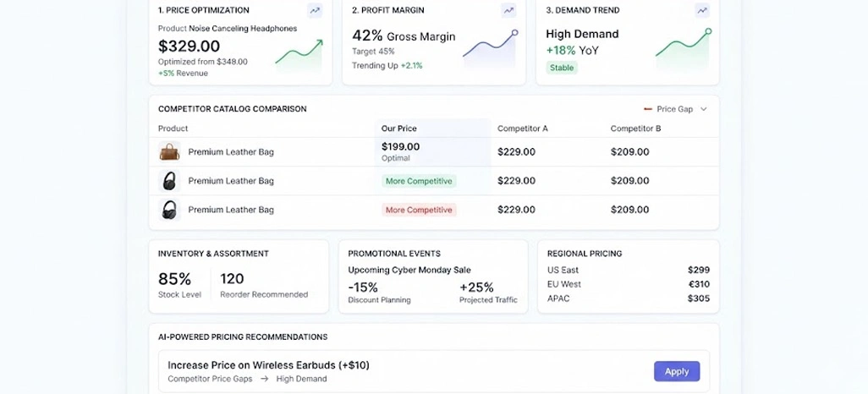This screenshot has width=868, height=394.
Task: Expand the Price Gap dropdown chevron
Action: pyautogui.click(x=704, y=109)
